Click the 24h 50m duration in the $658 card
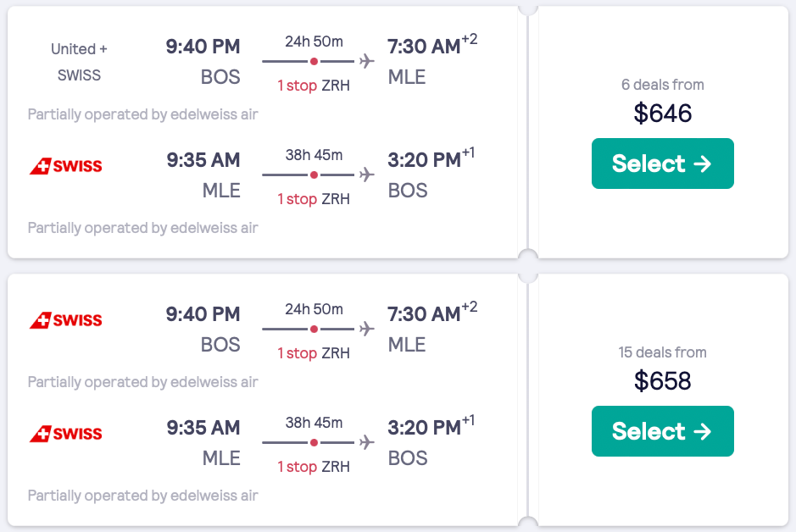The height and width of the screenshot is (532, 796). tap(314, 309)
